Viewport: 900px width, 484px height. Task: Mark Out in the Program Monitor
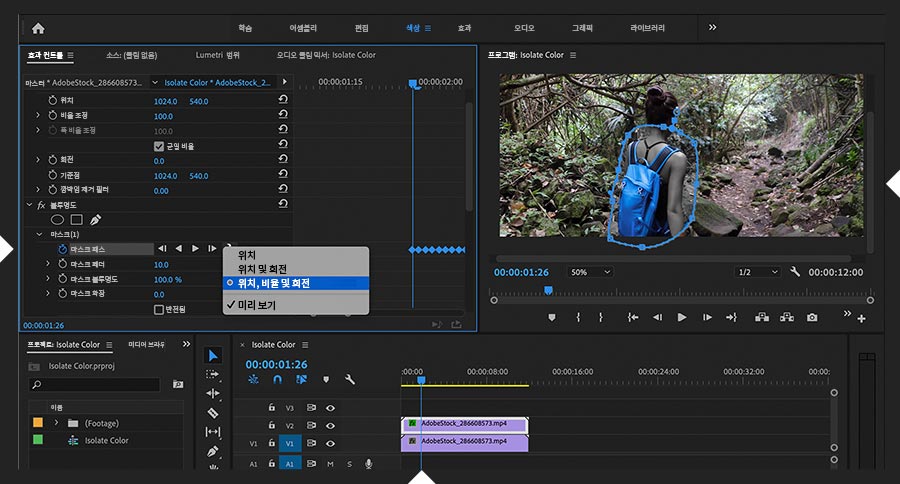(x=600, y=317)
